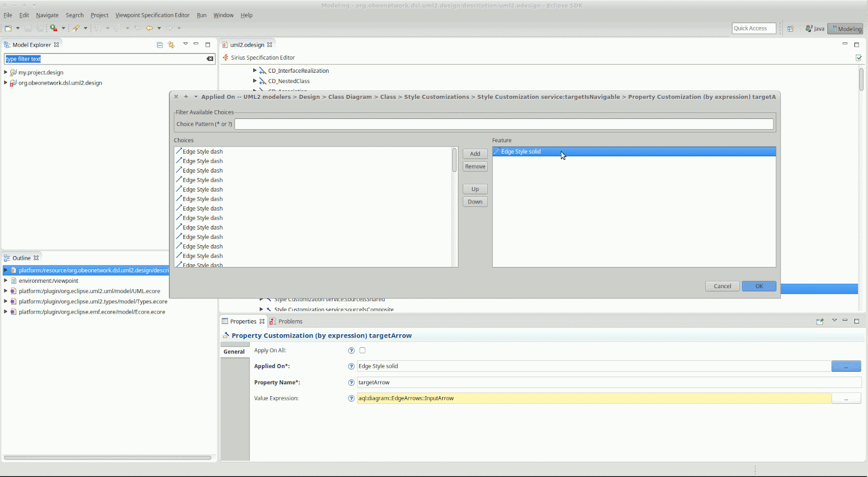Select platform:/resource uml2.design entry in Outline
The height and width of the screenshot is (477, 868).
[x=86, y=270]
